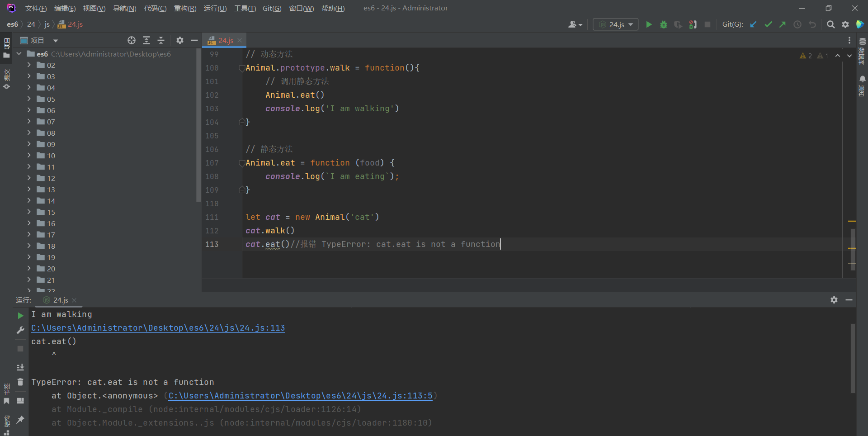
Task: Collapse the es6 root folder
Action: coord(19,53)
